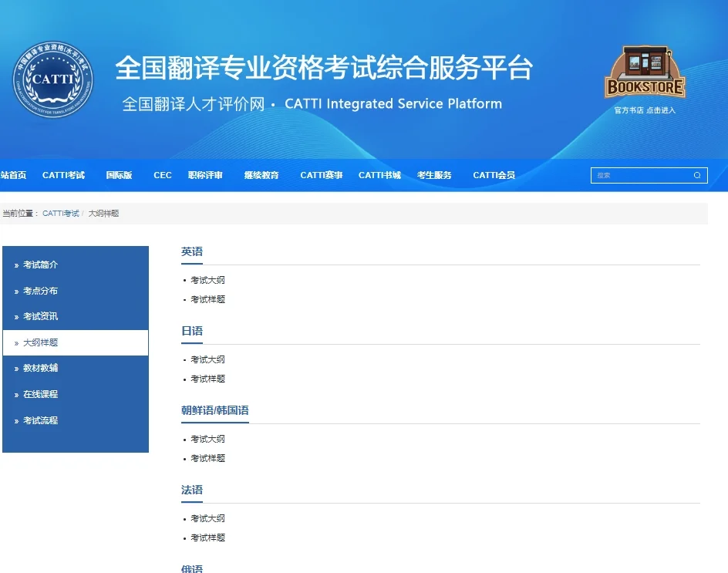Click the 朝鲜语/韩国语 section heading
728x573 pixels.
point(215,410)
